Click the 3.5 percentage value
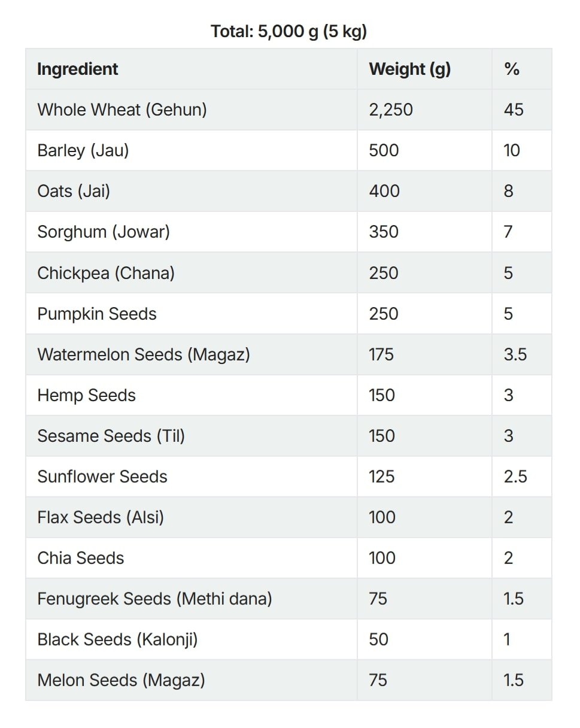Screen dimensions: 580x728 pyautogui.click(x=515, y=354)
